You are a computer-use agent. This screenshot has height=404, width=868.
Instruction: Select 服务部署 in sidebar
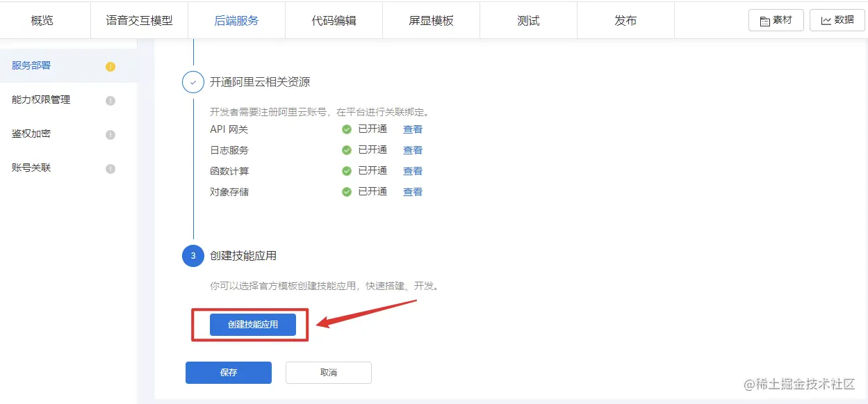click(68, 66)
